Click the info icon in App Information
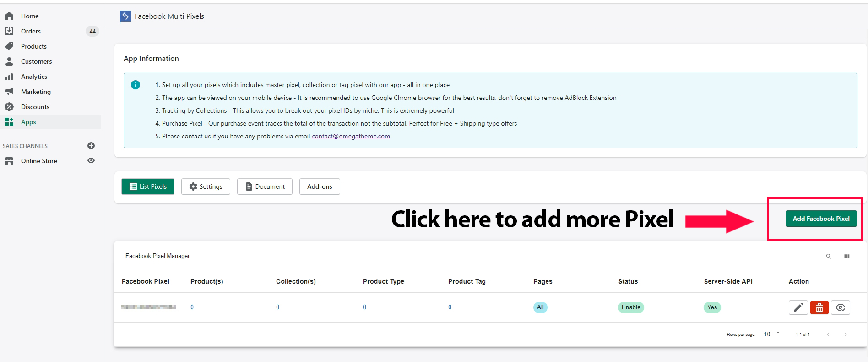Image resolution: width=868 pixels, height=362 pixels. coord(136,85)
